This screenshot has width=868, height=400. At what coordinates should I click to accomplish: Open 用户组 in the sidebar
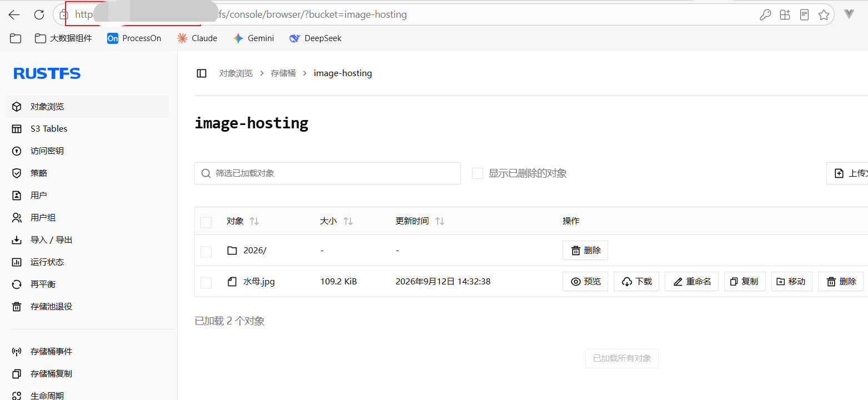pyautogui.click(x=87, y=218)
